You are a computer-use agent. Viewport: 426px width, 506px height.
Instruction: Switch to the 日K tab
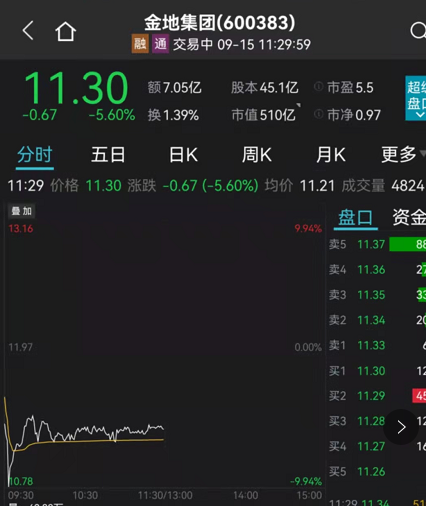[x=183, y=155]
